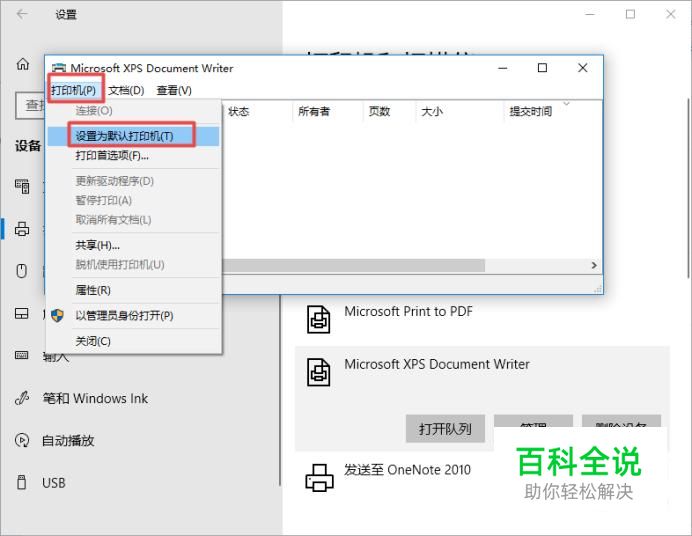This screenshot has width=692, height=536.
Task: Select the keyboard input sidebar icon
Action: click(x=22, y=355)
